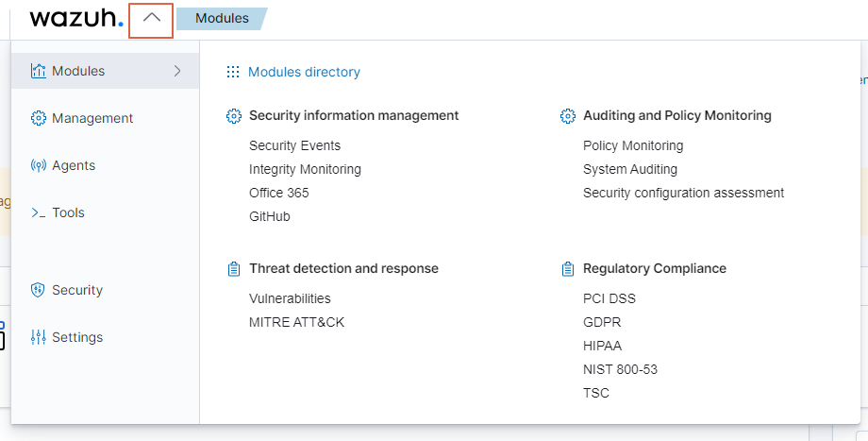Click the Settings sliders icon
Viewport: 868px width, 441px height.
pos(38,337)
